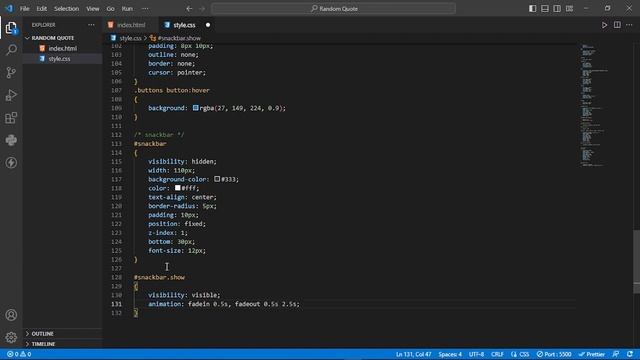Open the errors and warnings status indicator
Viewport: 640px width, 360px height.
(x=19, y=354)
